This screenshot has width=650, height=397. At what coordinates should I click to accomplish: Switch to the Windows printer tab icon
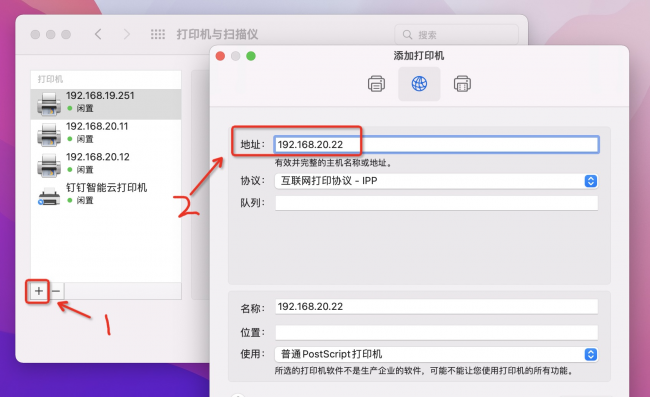[x=462, y=84]
